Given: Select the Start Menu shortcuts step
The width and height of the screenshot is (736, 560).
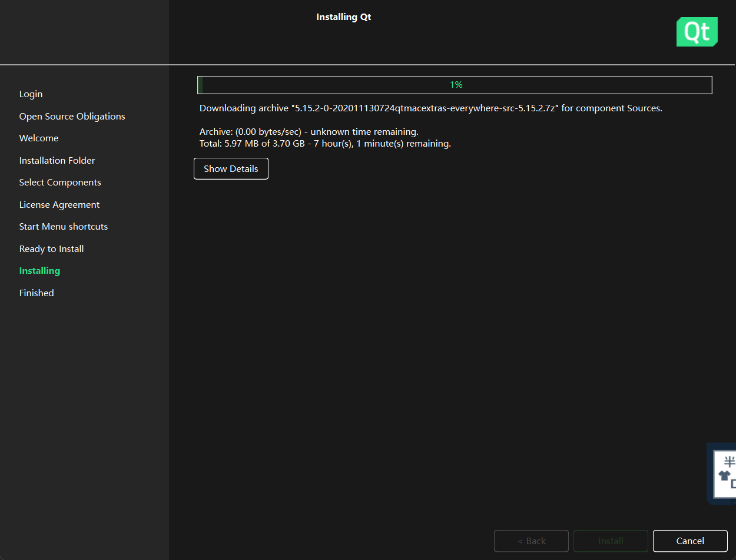Looking at the screenshot, I should (64, 227).
